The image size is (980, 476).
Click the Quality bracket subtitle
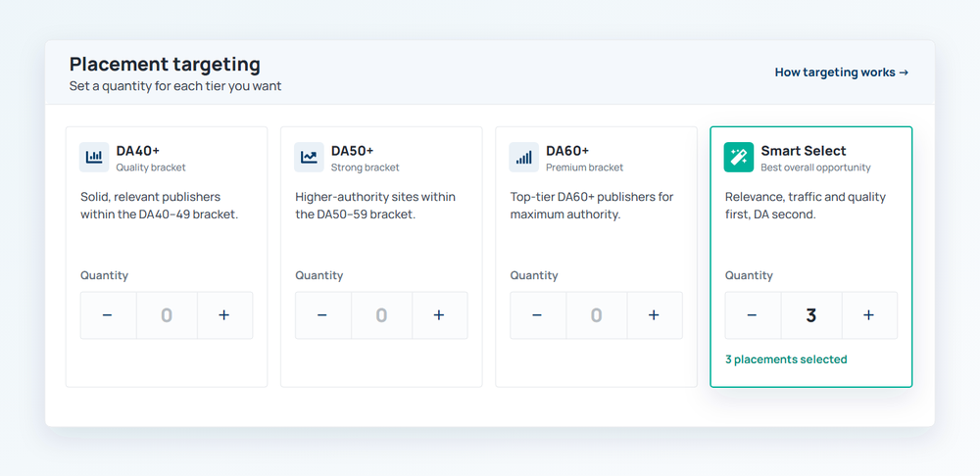click(151, 167)
